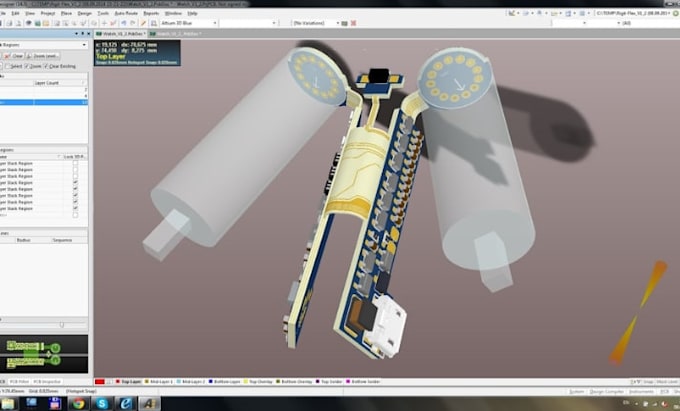The height and width of the screenshot is (411, 680).
Task: Toggle the Clear Existing checkbox
Action: tap(46, 66)
